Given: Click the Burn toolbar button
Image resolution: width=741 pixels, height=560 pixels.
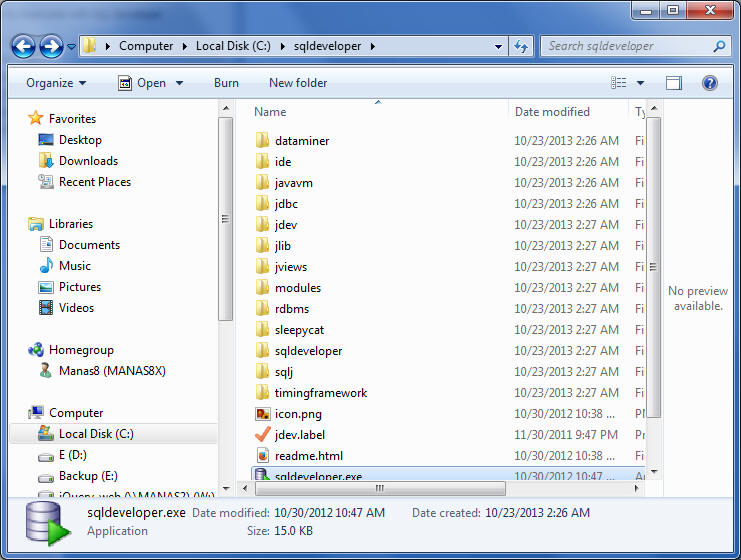Looking at the screenshot, I should click(226, 83).
